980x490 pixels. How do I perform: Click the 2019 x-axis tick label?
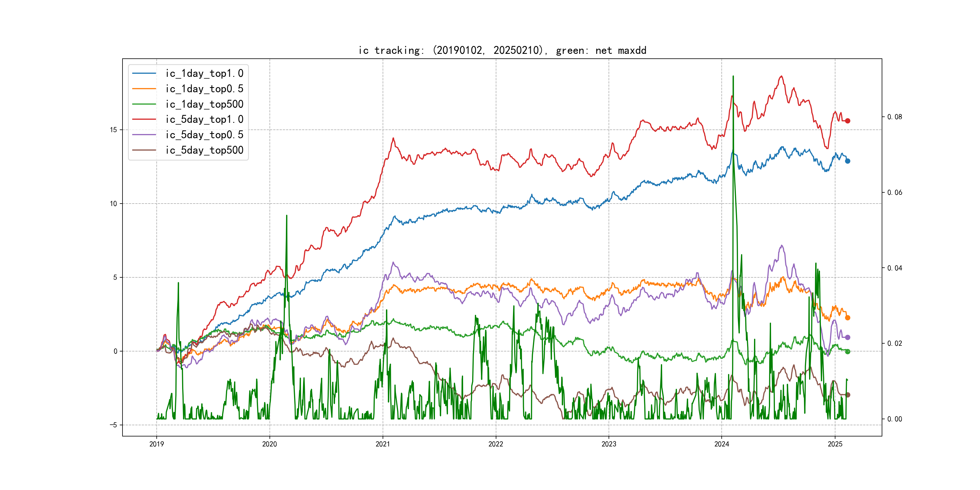[157, 444]
